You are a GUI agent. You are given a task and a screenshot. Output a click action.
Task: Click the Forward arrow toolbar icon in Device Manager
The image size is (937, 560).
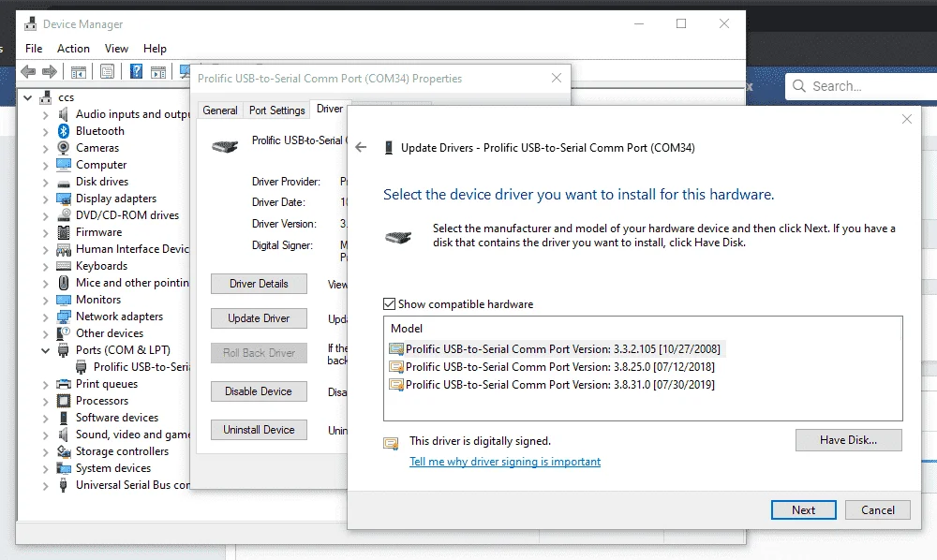pyautogui.click(x=50, y=72)
